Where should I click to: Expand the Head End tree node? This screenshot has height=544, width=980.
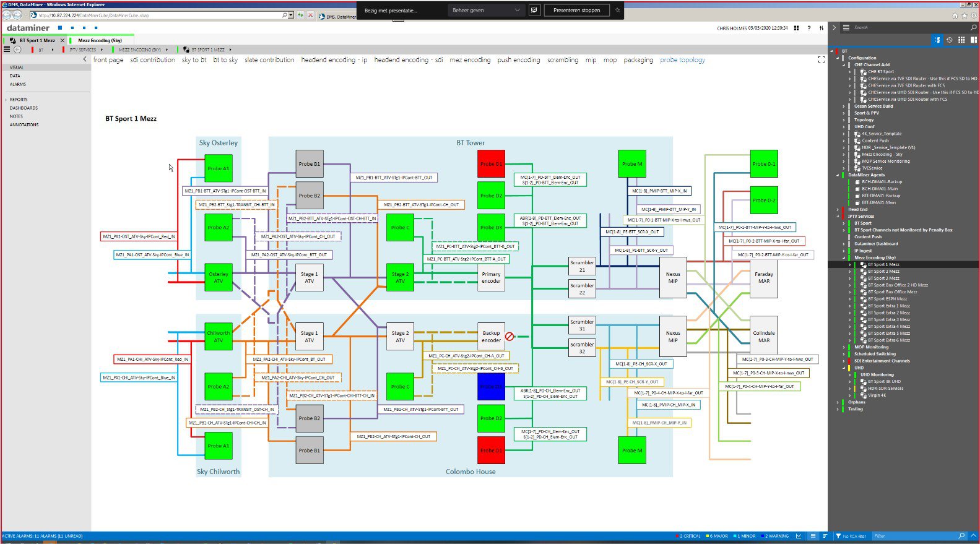click(838, 209)
